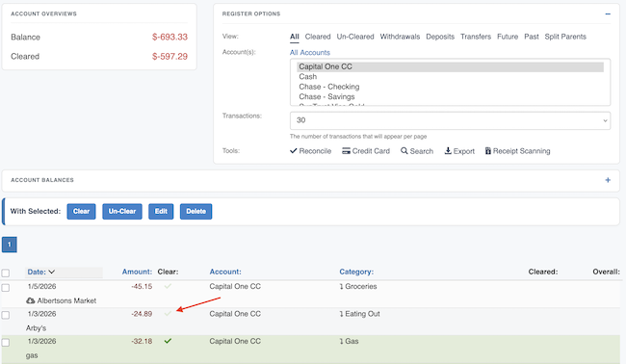Open the Search tool
The image size is (626, 364).
pyautogui.click(x=417, y=151)
